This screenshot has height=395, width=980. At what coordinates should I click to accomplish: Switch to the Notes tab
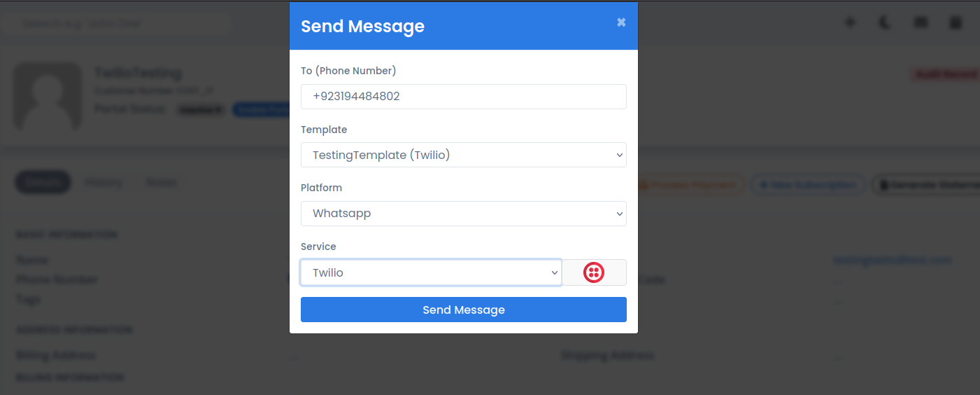tap(162, 183)
